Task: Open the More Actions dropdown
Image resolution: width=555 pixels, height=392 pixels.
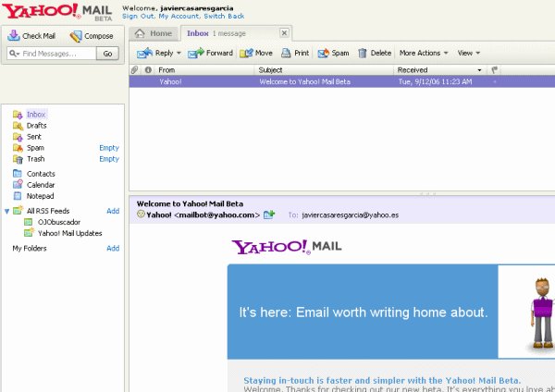Action: pyautogui.click(x=424, y=53)
